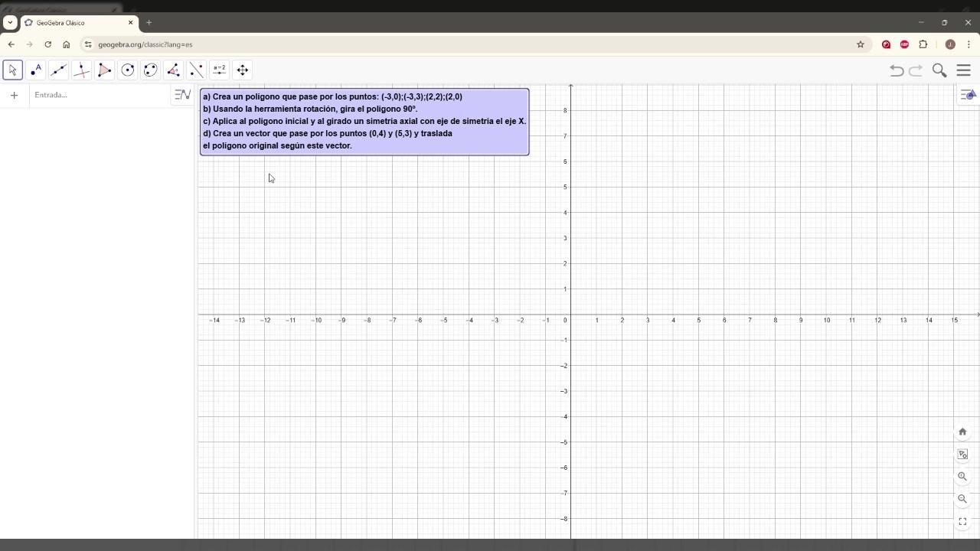
Task: Open the Chrome three-dot menu
Action: click(969, 44)
